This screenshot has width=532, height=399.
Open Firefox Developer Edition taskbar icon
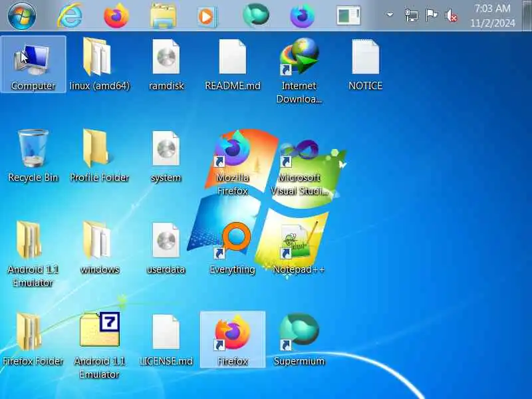click(x=302, y=15)
